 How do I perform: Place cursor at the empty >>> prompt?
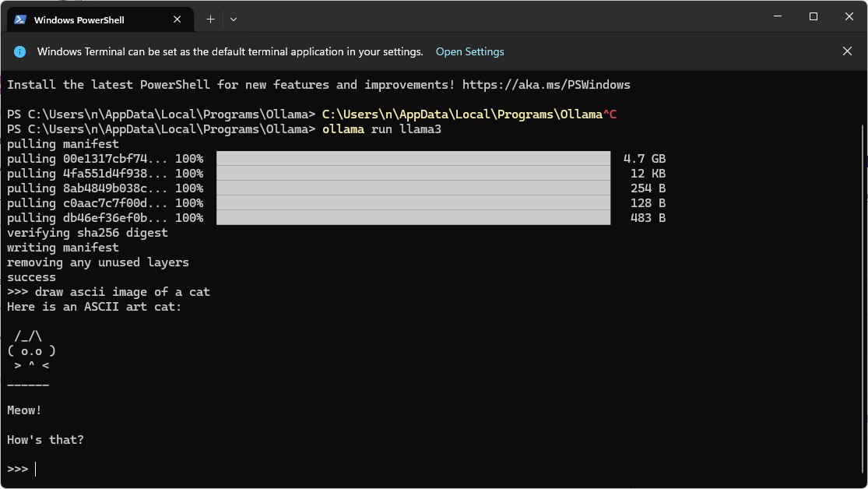tap(36, 469)
